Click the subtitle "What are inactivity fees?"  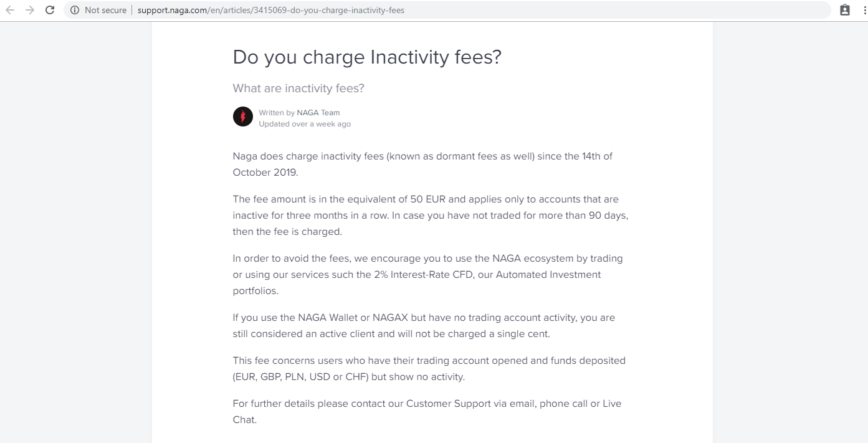[298, 88]
